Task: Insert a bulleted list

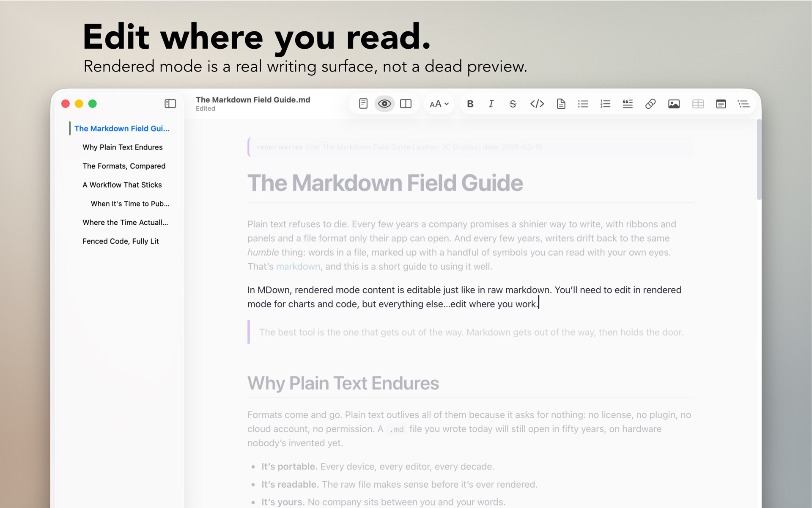Action: pyautogui.click(x=583, y=104)
